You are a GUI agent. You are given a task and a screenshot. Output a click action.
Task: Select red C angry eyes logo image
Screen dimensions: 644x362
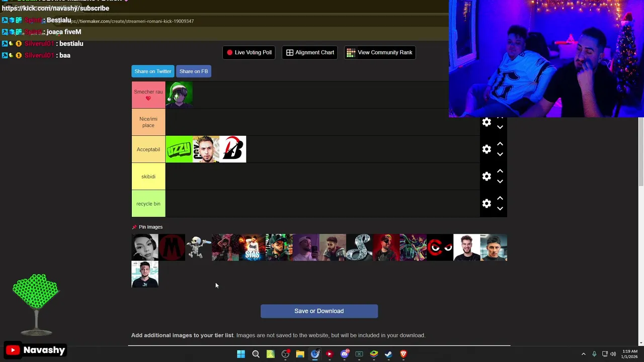coord(440,247)
